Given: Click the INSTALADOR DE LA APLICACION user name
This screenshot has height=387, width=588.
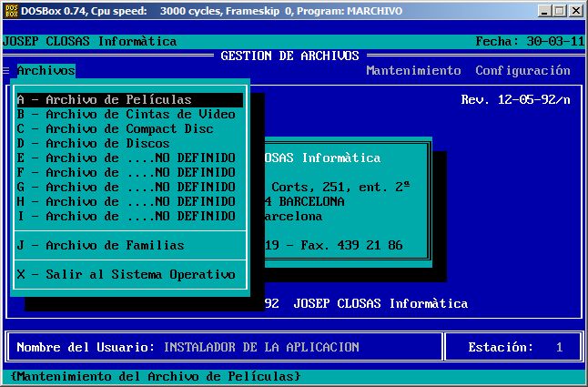Looking at the screenshot, I should [261, 347].
